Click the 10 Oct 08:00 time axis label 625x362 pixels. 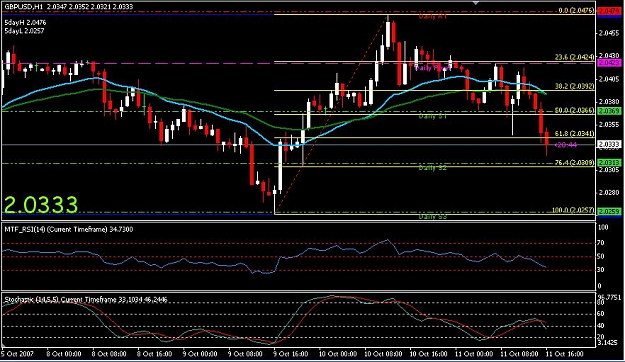tap(383, 354)
